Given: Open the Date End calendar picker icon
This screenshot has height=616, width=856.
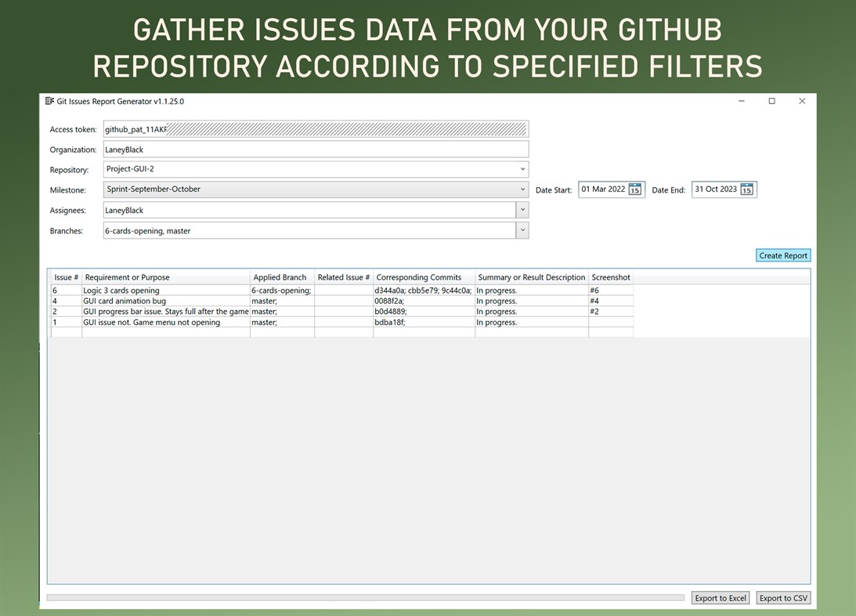Looking at the screenshot, I should coord(747,189).
